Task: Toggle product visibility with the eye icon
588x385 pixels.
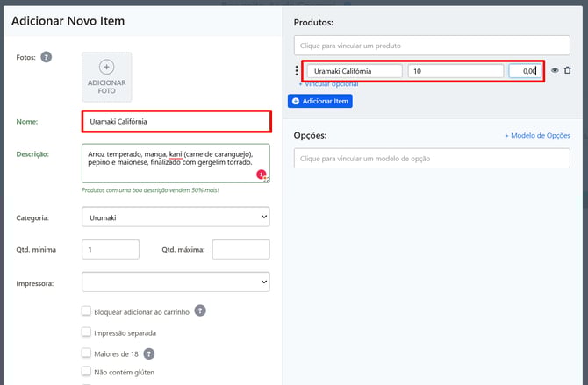Action: point(555,70)
